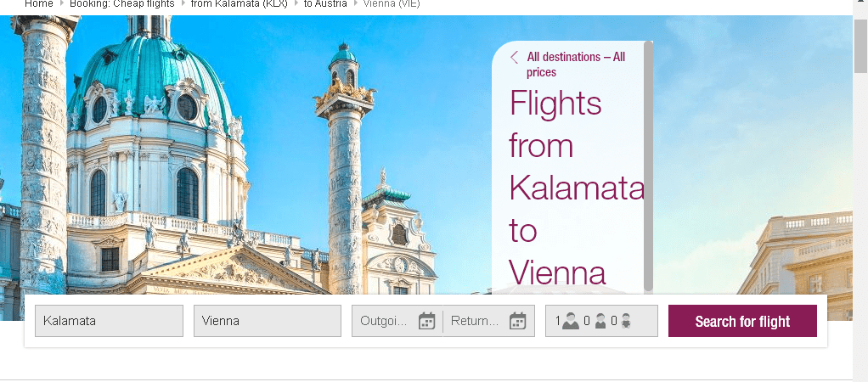Open the return date calendar icon
Image resolution: width=868 pixels, height=382 pixels.
tap(517, 321)
